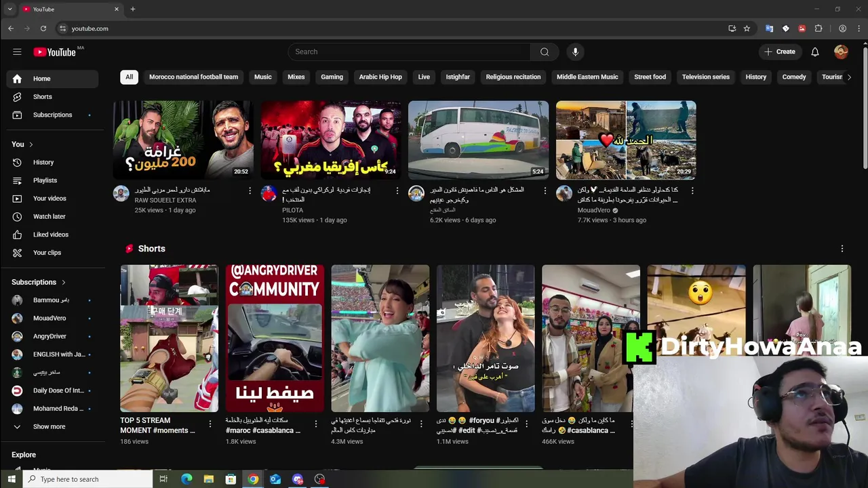
Task: Open Shorts in the sidebar
Action: pyautogui.click(x=52, y=97)
